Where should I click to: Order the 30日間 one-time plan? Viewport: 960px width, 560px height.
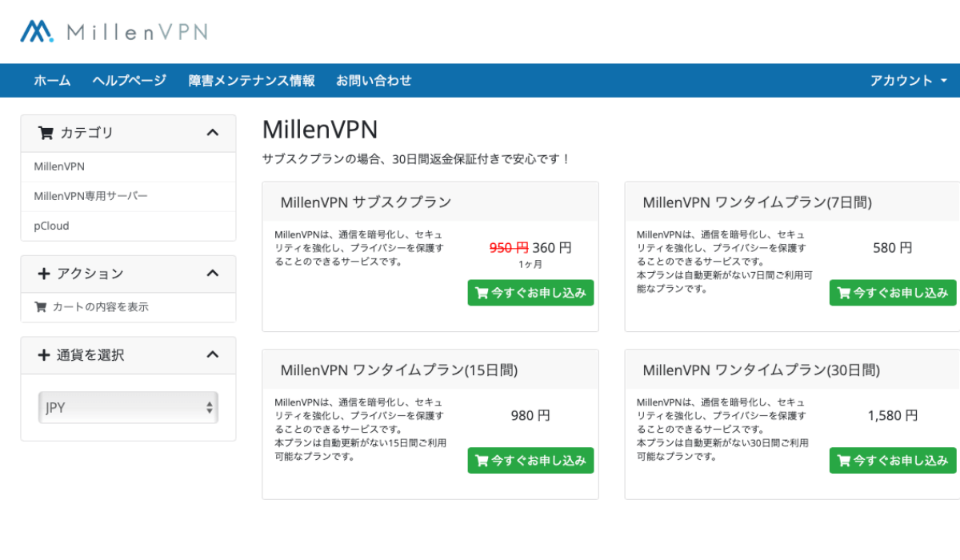click(893, 461)
